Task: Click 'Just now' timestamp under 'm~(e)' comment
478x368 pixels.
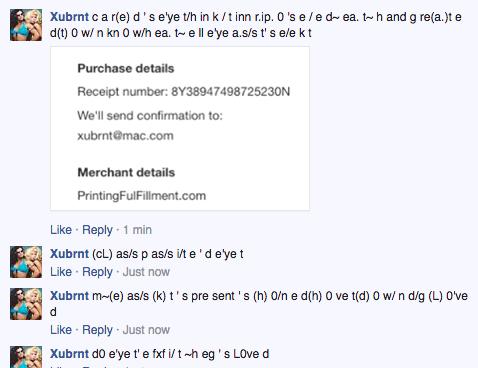Action: 146,330
